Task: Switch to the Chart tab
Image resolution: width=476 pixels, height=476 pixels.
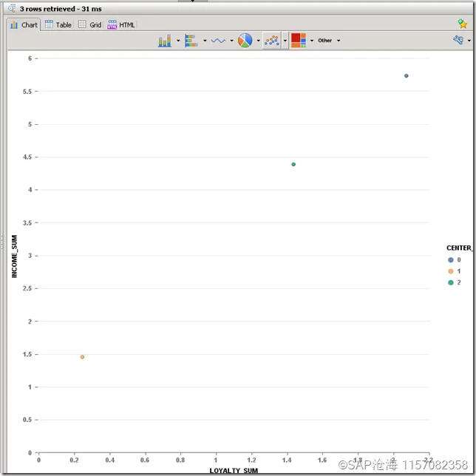Action: tap(24, 25)
